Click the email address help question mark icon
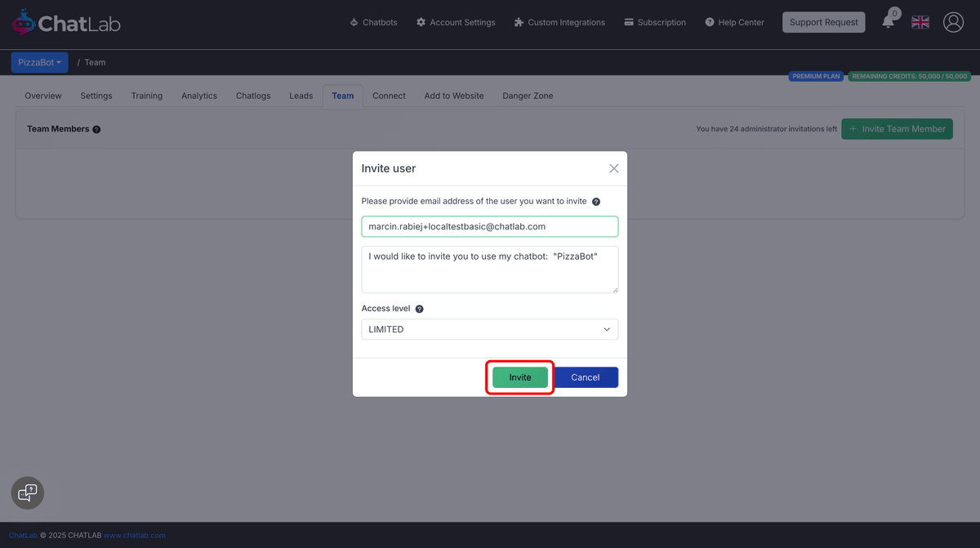Screen dimensions: 980x548 click(x=595, y=201)
